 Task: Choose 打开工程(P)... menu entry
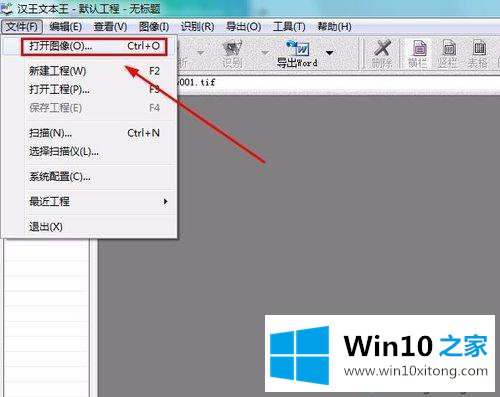90,89
